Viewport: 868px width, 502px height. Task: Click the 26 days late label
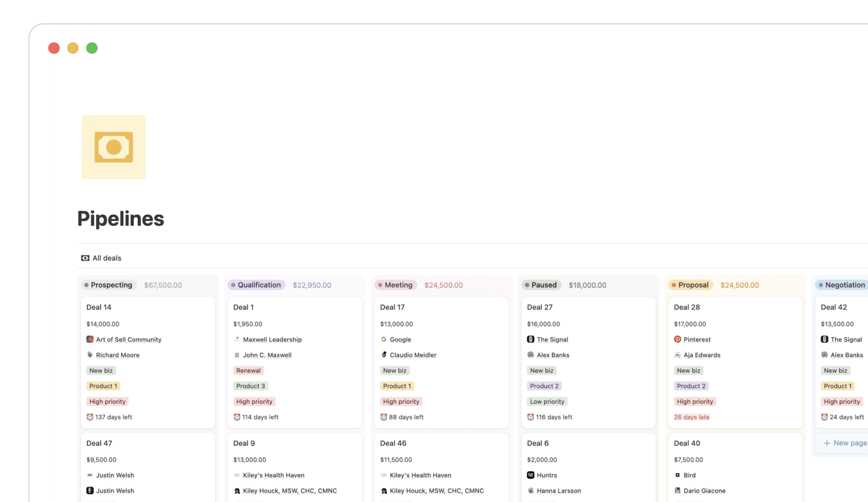(691, 417)
